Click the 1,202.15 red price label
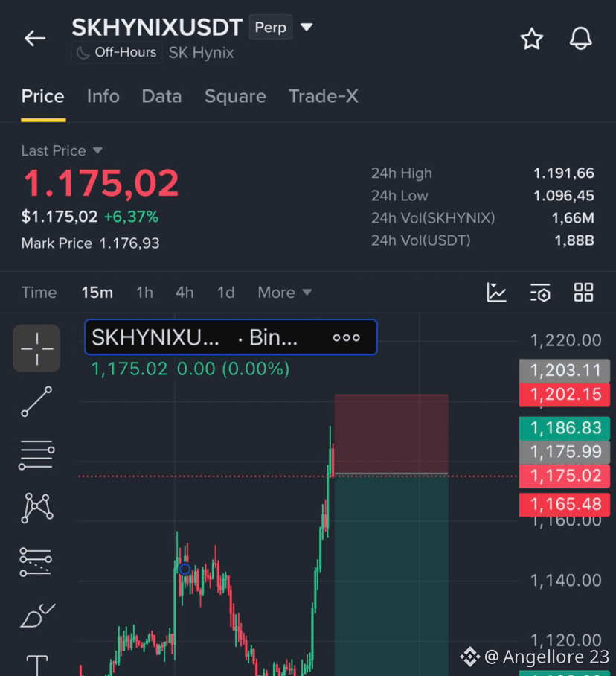The height and width of the screenshot is (676, 616). 565,395
